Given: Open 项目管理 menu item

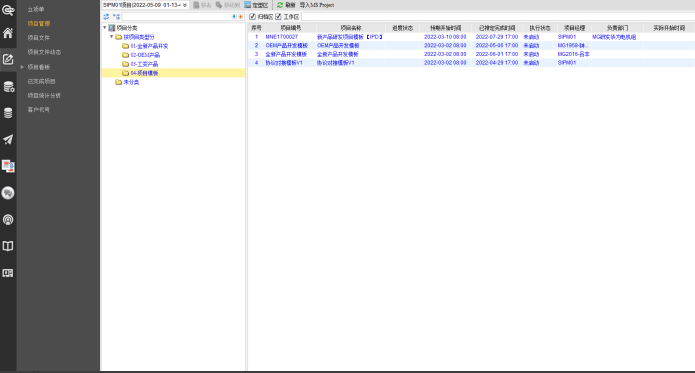Looking at the screenshot, I should [x=39, y=23].
